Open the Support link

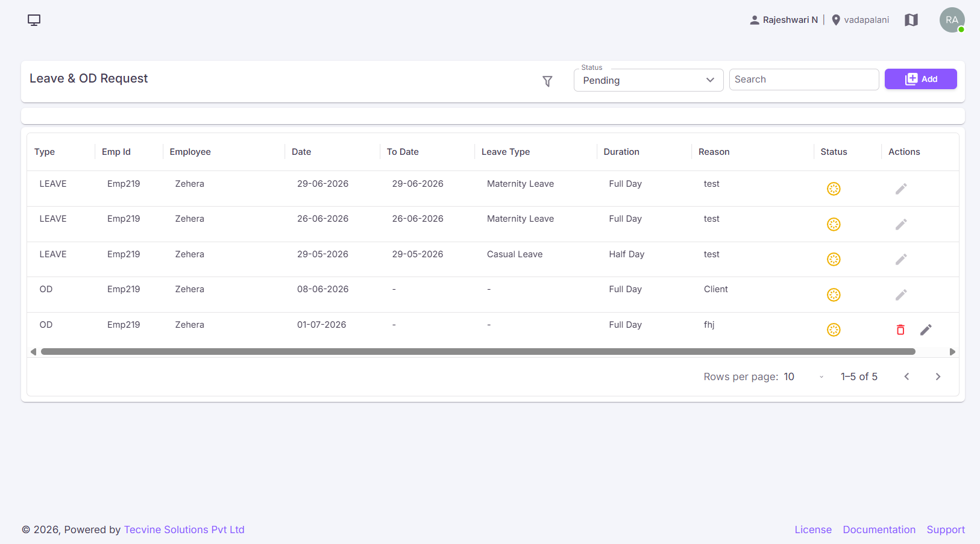(x=946, y=530)
